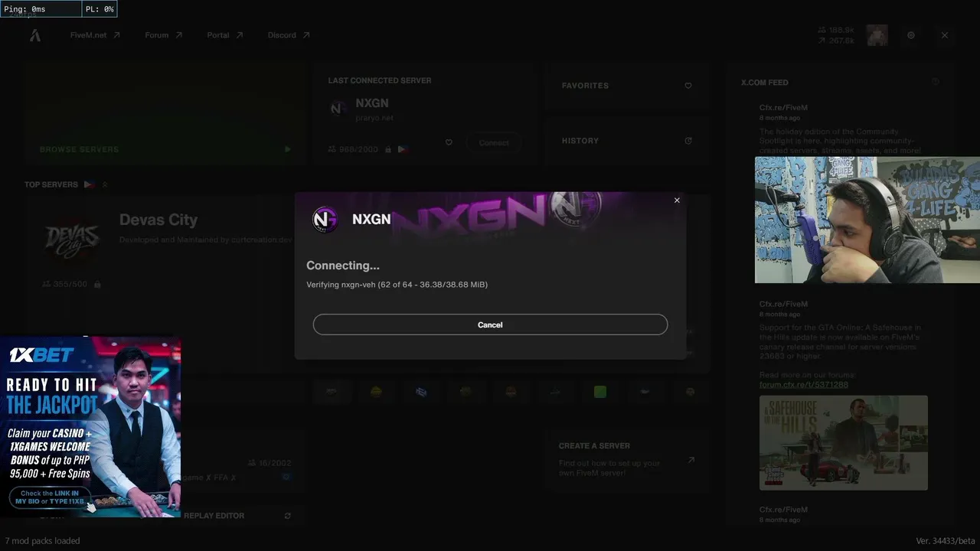The height and width of the screenshot is (551, 980).
Task: Open the Portal link
Action: (224, 35)
